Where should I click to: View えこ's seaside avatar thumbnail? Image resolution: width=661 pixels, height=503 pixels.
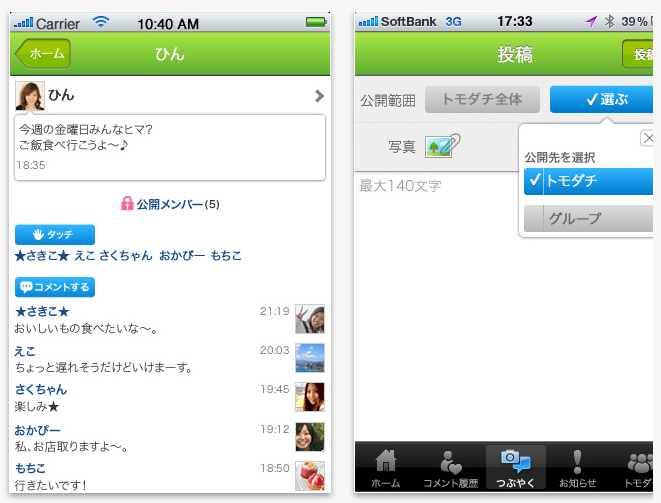coord(310,358)
